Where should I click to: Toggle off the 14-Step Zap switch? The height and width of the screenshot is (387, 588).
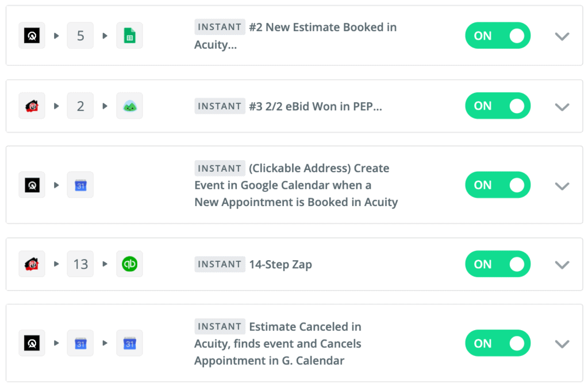498,264
